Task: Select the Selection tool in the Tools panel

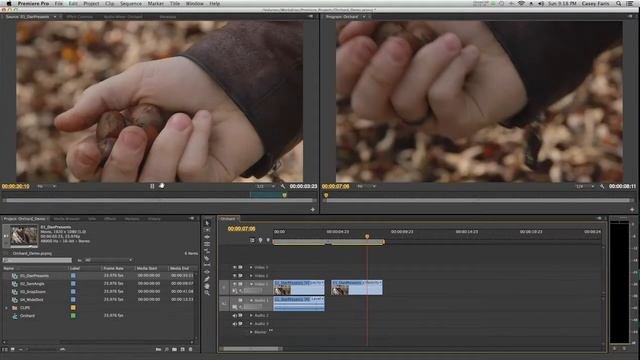Action: pos(207,223)
